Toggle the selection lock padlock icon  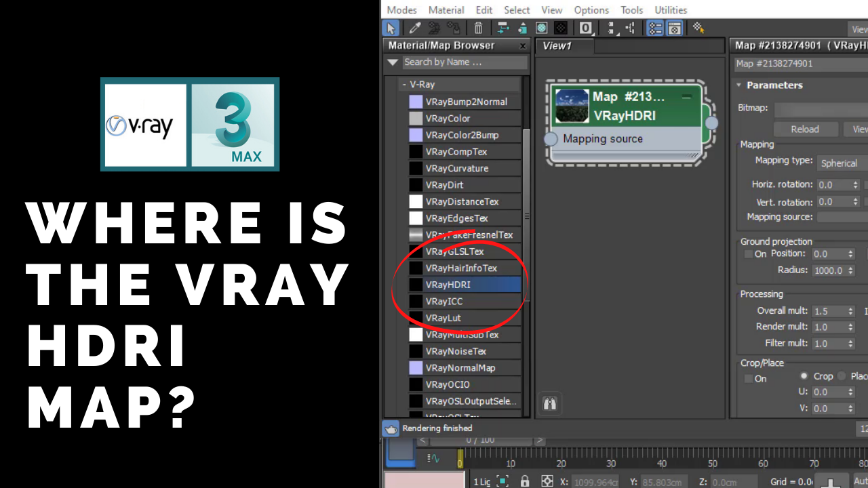[x=524, y=481]
